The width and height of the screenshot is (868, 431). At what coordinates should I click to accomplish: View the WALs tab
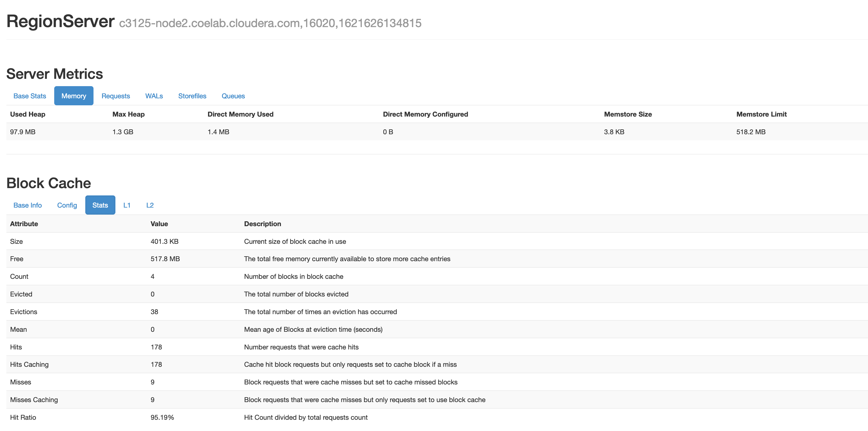(154, 96)
